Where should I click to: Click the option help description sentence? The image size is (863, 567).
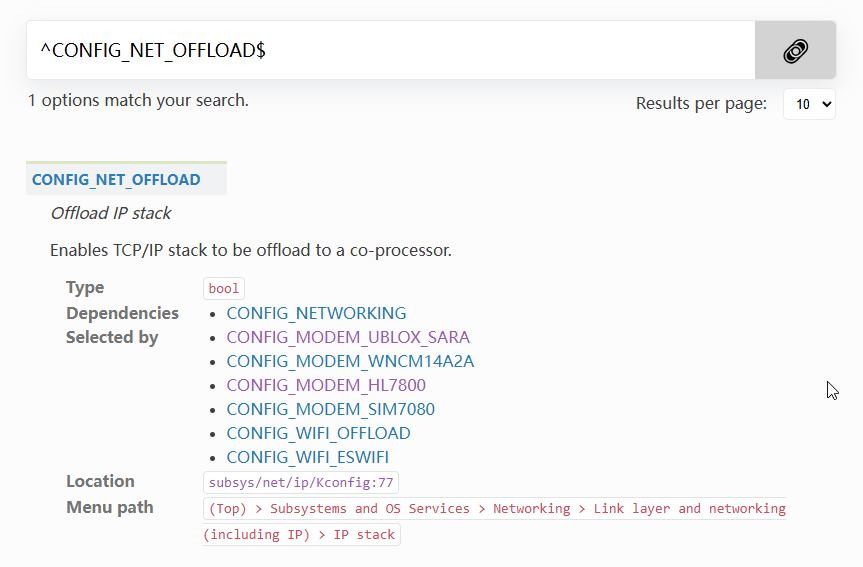pos(251,250)
